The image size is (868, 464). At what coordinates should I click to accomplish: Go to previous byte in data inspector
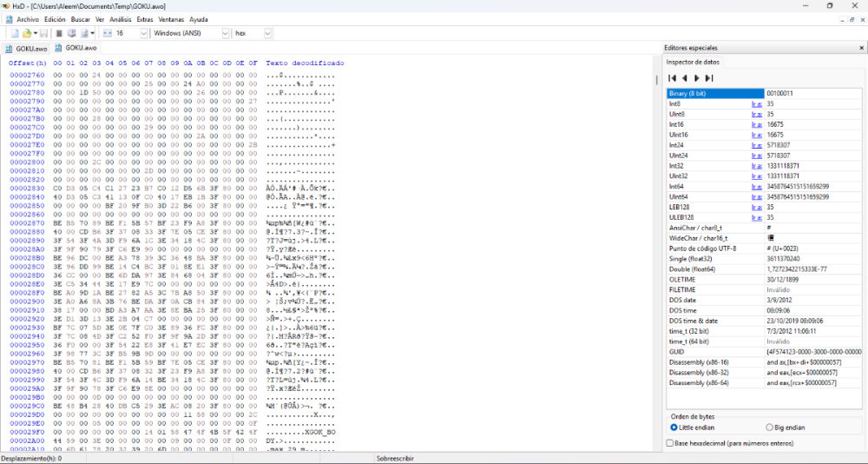pos(684,78)
